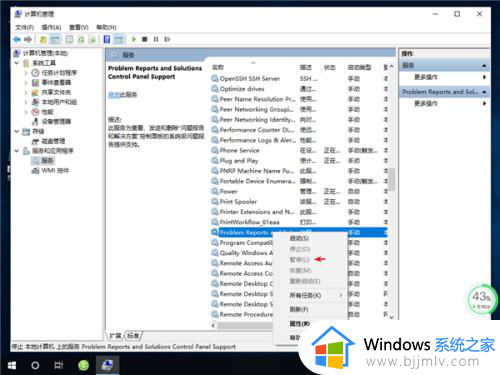Click the Computer Management taskbar icon

coord(107,365)
